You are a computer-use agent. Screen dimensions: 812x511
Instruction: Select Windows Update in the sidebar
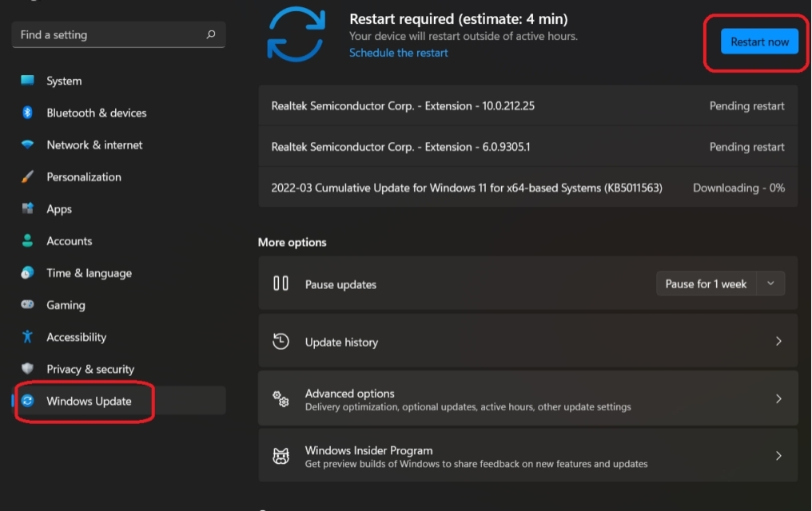(89, 401)
